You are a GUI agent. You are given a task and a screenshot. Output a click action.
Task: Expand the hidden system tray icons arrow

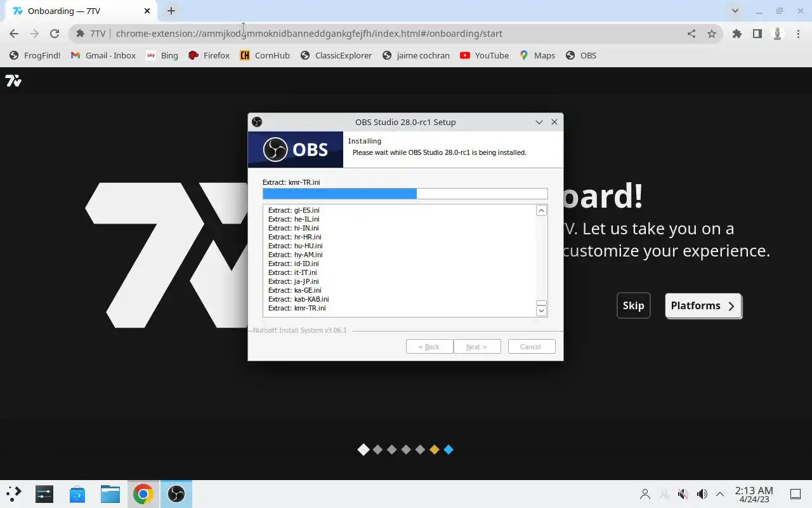tap(720, 494)
